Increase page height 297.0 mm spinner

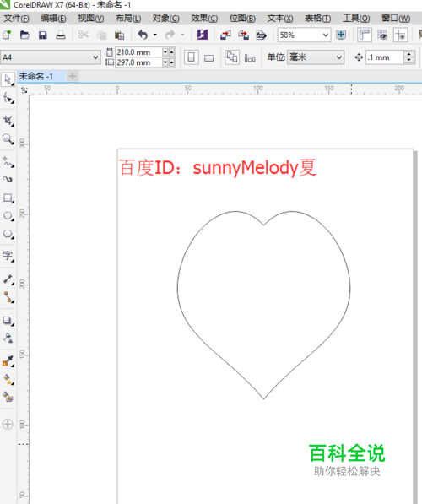pos(171,62)
